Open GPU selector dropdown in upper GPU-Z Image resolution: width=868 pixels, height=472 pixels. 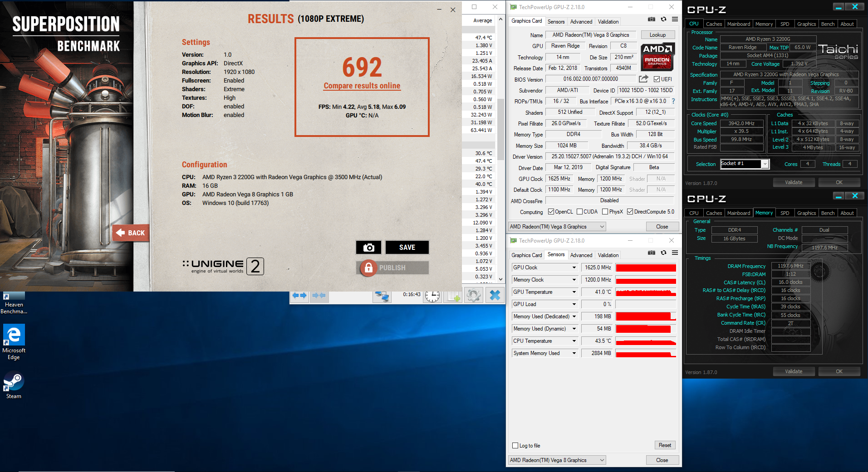557,227
